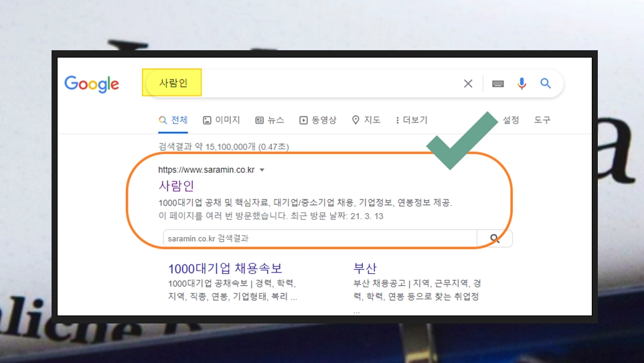The image size is (644, 363).
Task: Click the 검색결과 약 15,100,000개 result count
Action: click(224, 147)
